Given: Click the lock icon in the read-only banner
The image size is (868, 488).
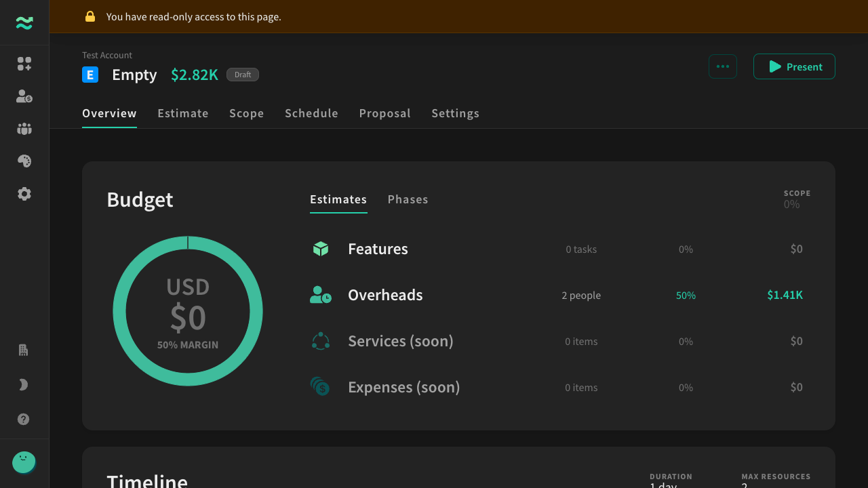Looking at the screenshot, I should click(90, 16).
